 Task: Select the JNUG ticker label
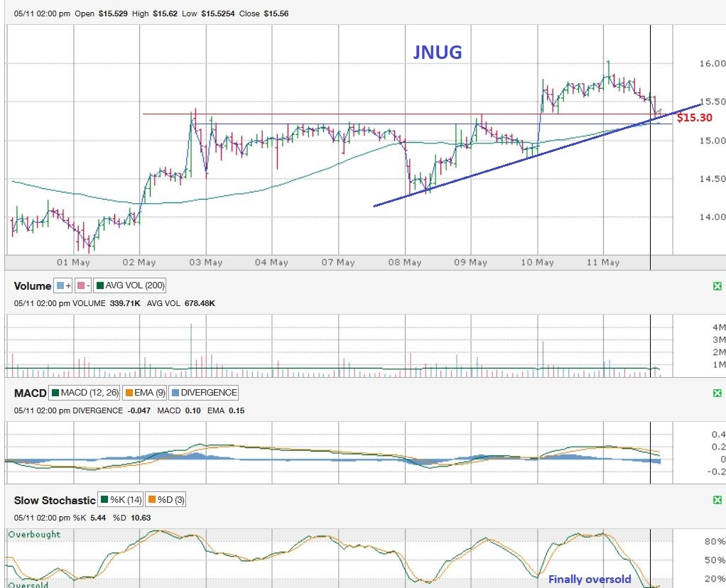click(438, 52)
